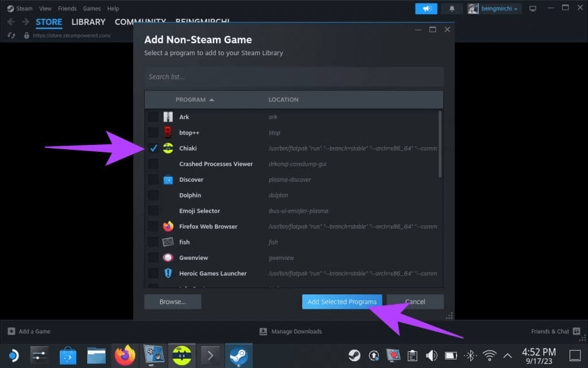Image resolution: width=588 pixels, height=368 pixels.
Task: Select the Crashed Processes Viewer row text
Action: pyautogui.click(x=216, y=164)
